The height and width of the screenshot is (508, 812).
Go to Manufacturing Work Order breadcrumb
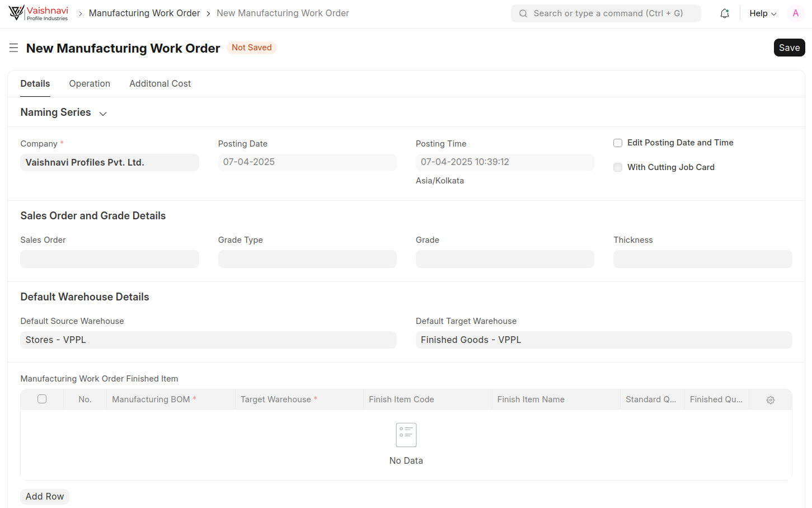click(144, 13)
